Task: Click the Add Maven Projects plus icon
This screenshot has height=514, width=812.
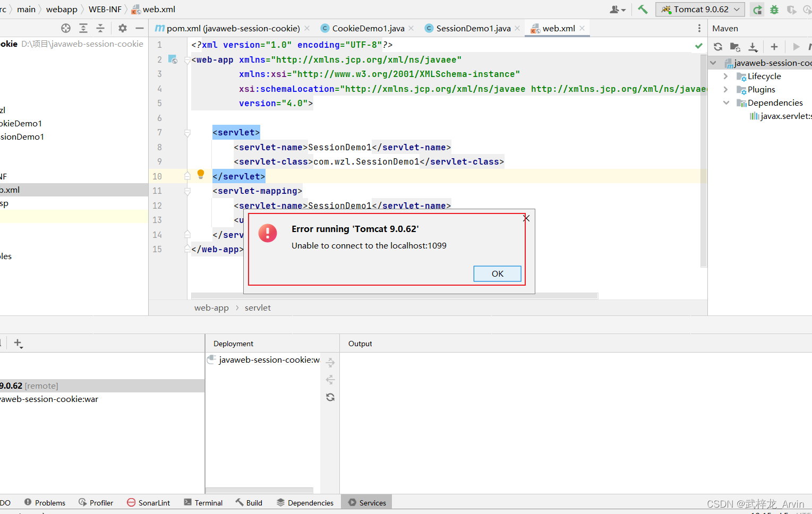Action: coord(774,47)
